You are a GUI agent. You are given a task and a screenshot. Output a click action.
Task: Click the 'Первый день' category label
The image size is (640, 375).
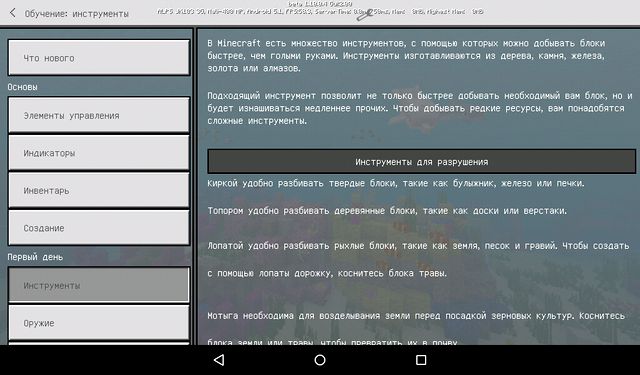point(35,257)
